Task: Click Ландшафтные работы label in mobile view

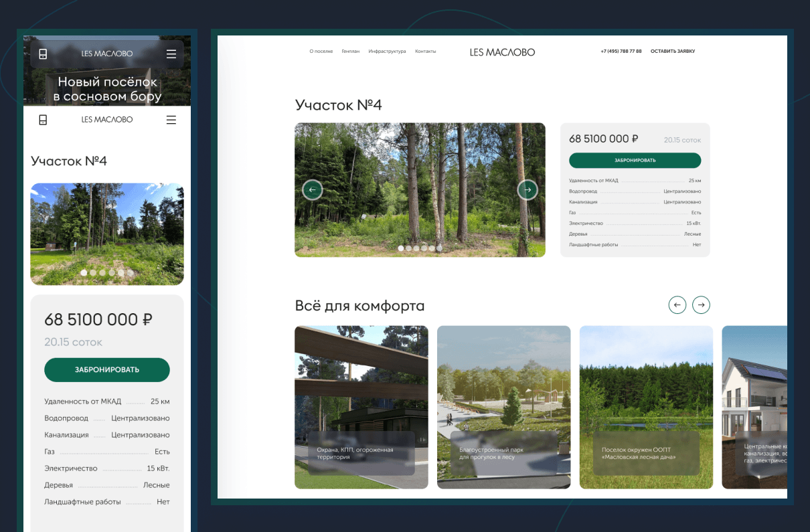Action: pyautogui.click(x=83, y=502)
